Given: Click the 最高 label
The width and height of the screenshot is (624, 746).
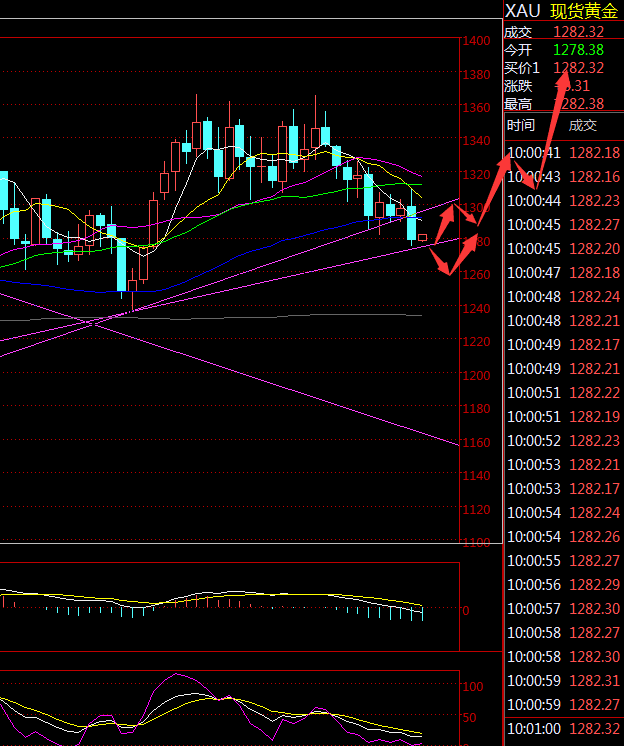Looking at the screenshot, I should [x=518, y=104].
